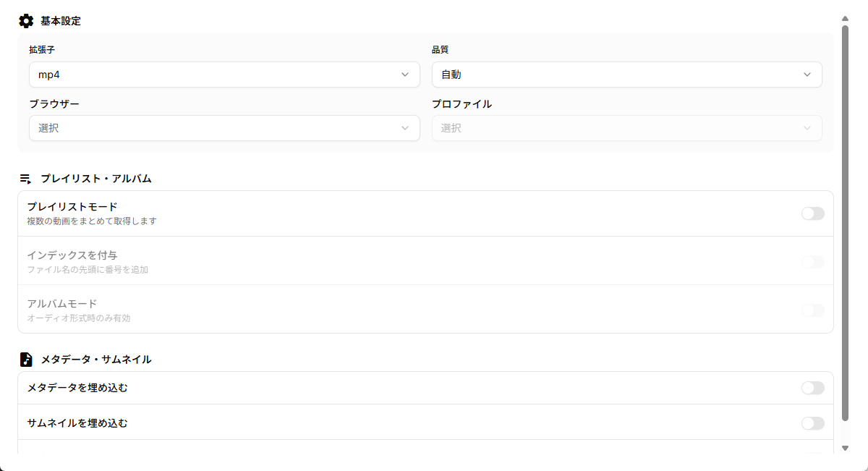Click the 基本設定 gear icon
Image resolution: width=868 pixels, height=471 pixels.
click(26, 21)
